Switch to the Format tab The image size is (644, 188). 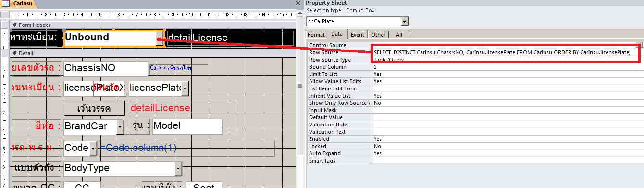(x=316, y=35)
